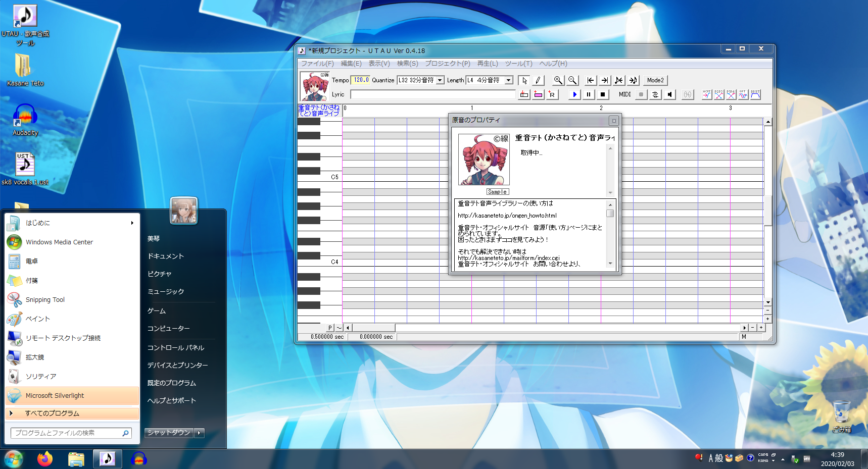
Task: Open Audacity desktop shortcut
Action: tap(25, 120)
